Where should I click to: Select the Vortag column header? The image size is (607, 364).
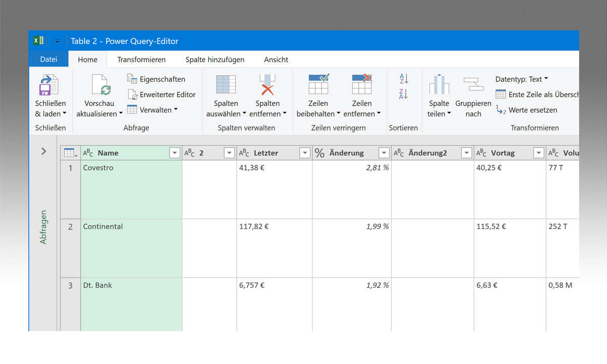[x=510, y=153]
